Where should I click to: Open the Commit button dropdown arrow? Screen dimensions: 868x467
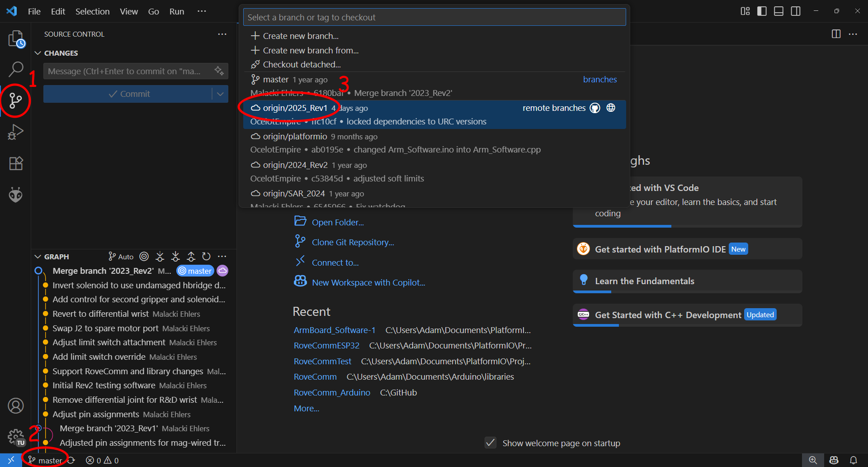point(221,94)
